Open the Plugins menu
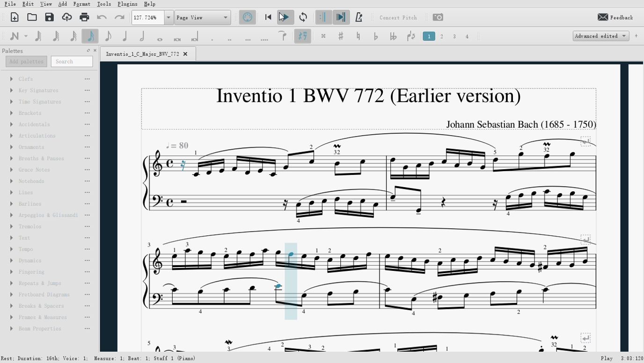Image resolution: width=644 pixels, height=363 pixels. [127, 4]
